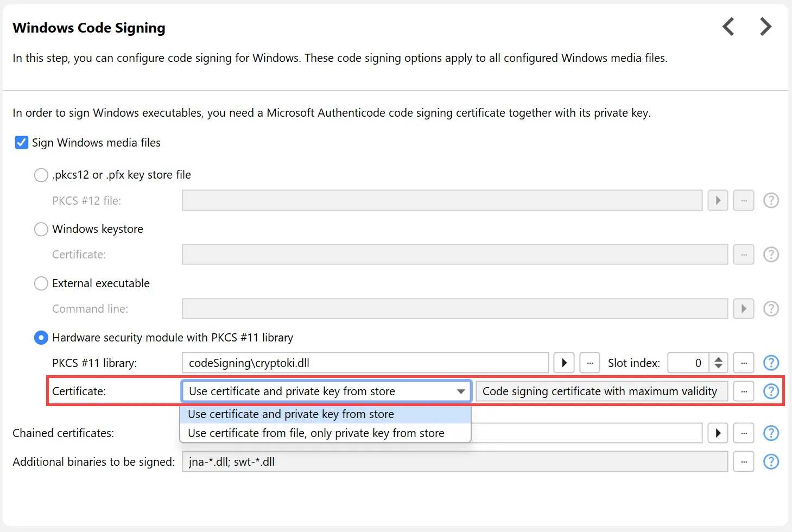Click the Additional binaries to be signed field
The height and width of the screenshot is (532, 792).
pyautogui.click(x=454, y=461)
